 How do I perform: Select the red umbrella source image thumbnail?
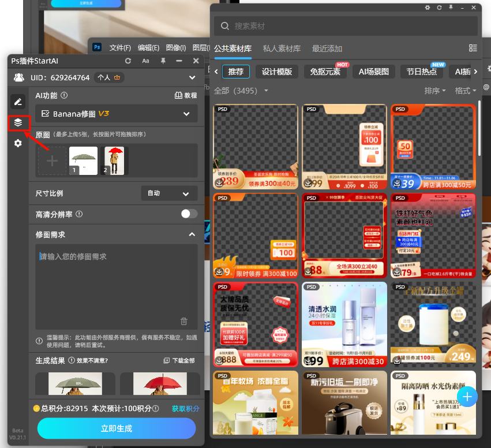click(114, 160)
